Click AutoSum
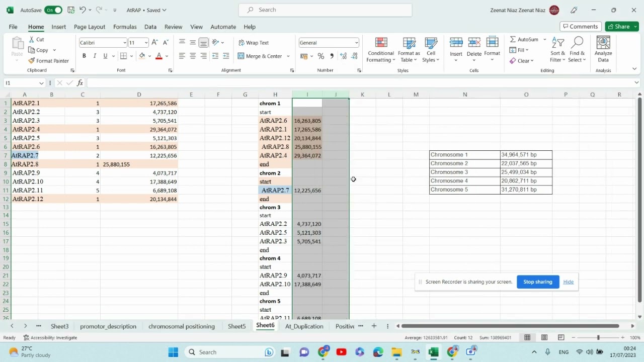Image resolution: width=644 pixels, height=362 pixels. (x=524, y=39)
